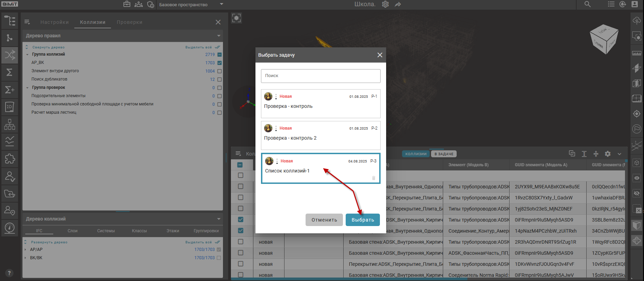Screen dimensions: 644x281
Task: Open the model tree structure icon
Action: (10, 21)
